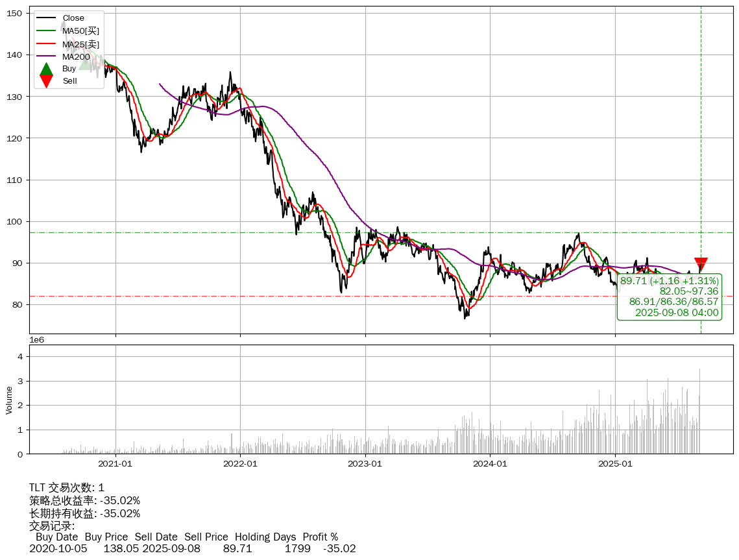Click the red Sell marker on the price chart
The width and height of the screenshot is (739, 560).
[x=701, y=265]
